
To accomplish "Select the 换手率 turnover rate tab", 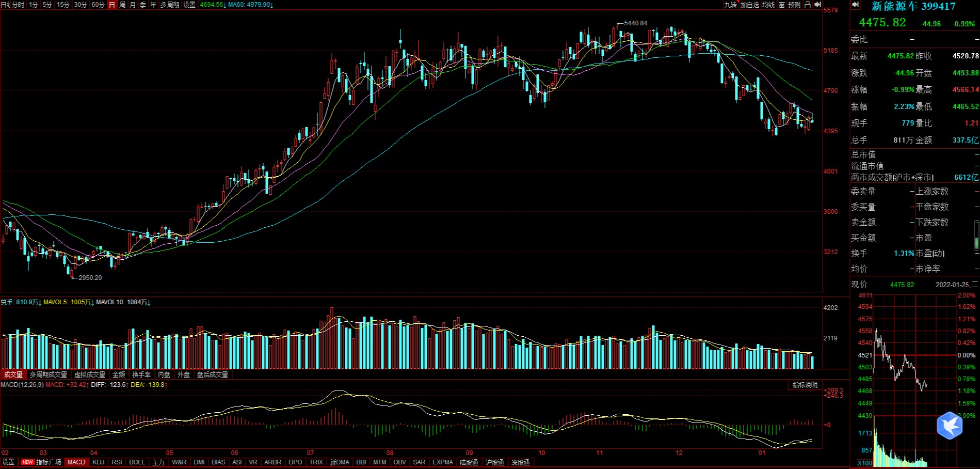I will [x=141, y=374].
